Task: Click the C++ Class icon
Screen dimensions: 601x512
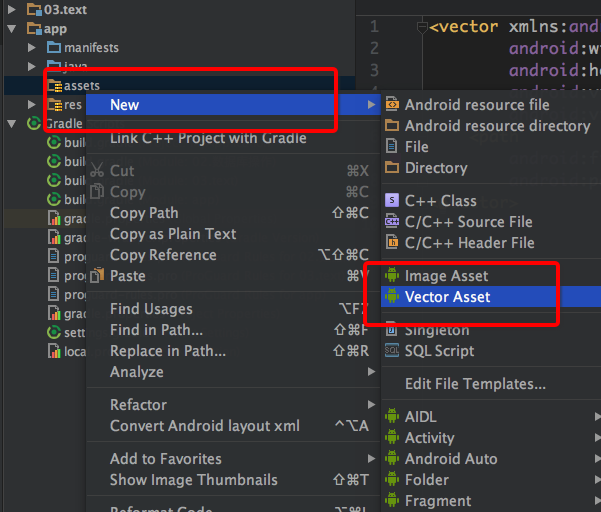Action: 392,200
